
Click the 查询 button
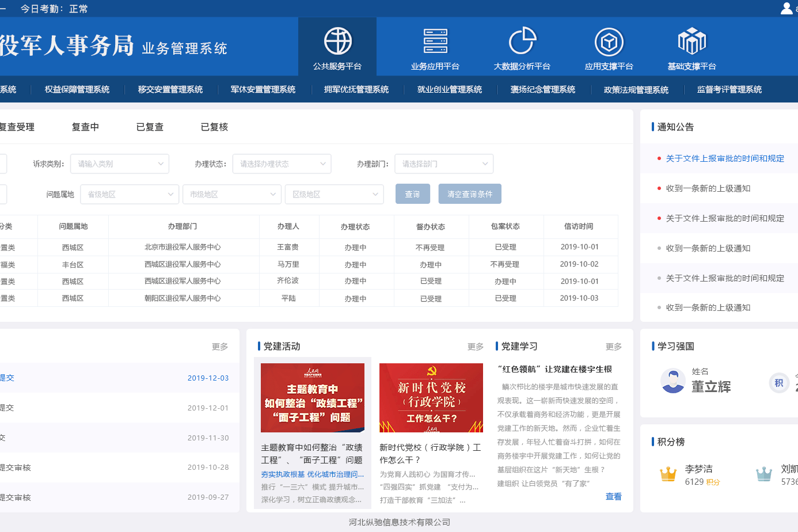click(x=413, y=195)
